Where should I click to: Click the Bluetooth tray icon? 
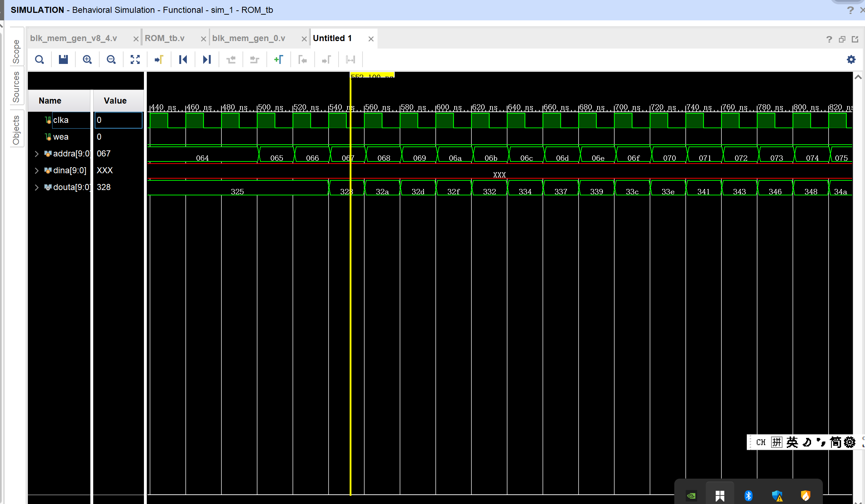pos(748,495)
